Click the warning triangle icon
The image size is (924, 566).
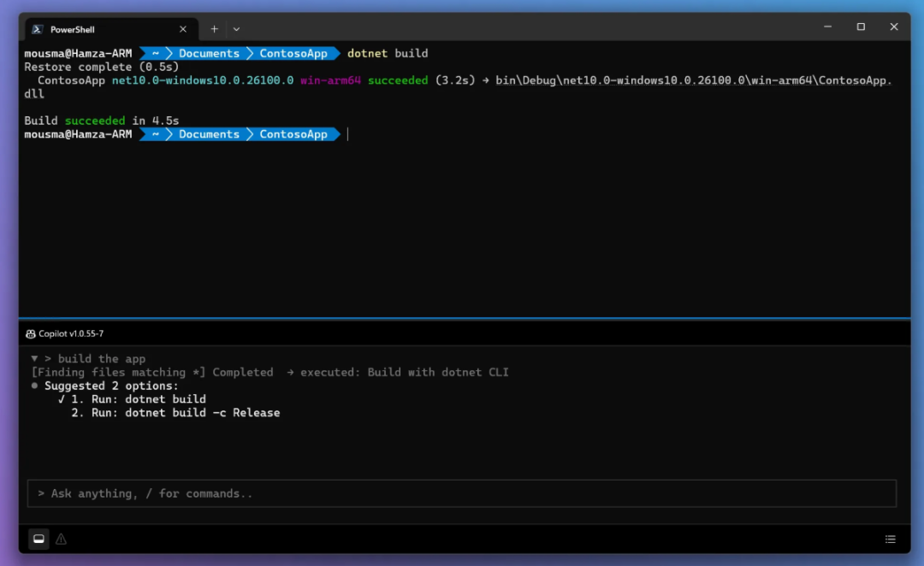pyautogui.click(x=62, y=539)
